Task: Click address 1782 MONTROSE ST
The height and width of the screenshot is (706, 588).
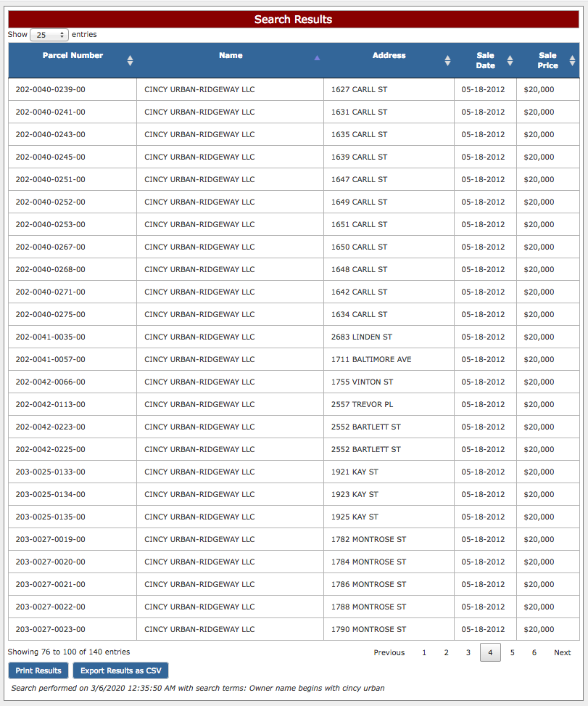Action: tap(368, 540)
